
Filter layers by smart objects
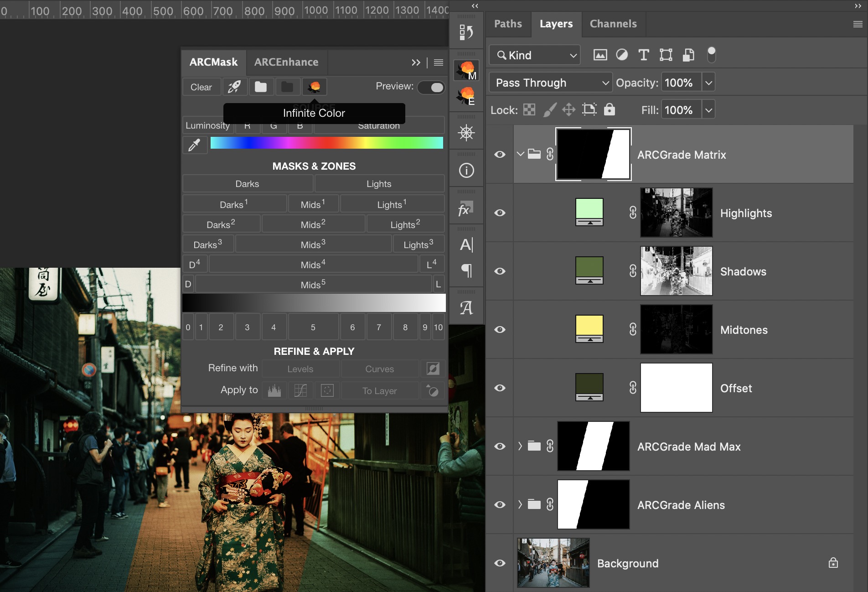click(x=688, y=55)
